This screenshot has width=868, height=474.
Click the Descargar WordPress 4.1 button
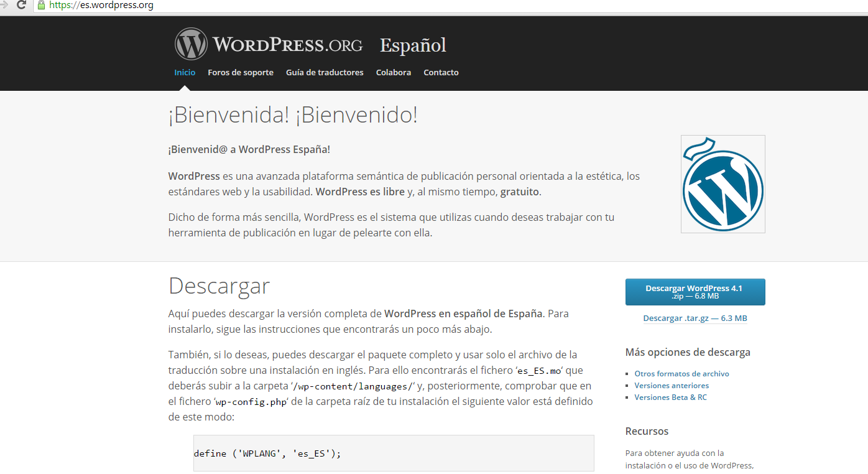click(x=695, y=292)
